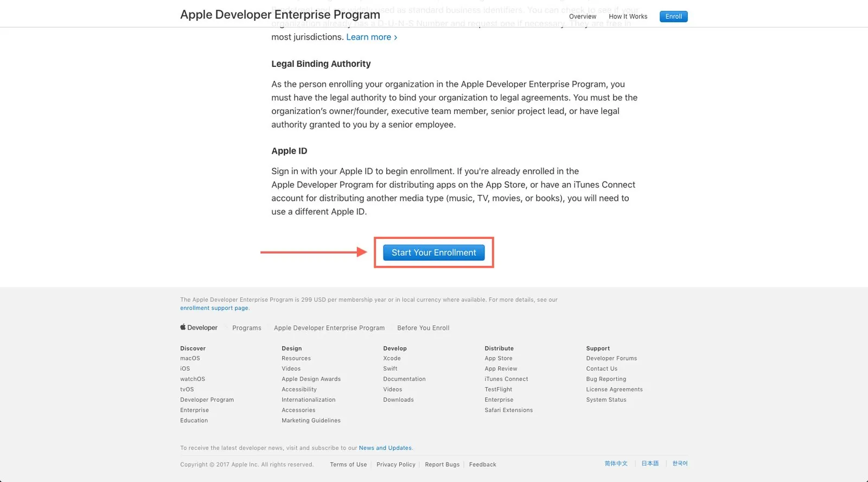Open TestFlight footer link

pos(498,389)
